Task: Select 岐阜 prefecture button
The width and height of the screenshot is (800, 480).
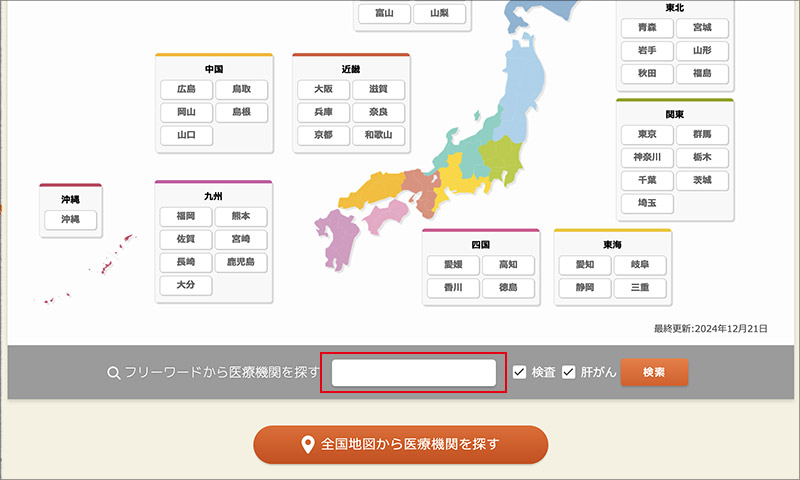Action: (640, 265)
